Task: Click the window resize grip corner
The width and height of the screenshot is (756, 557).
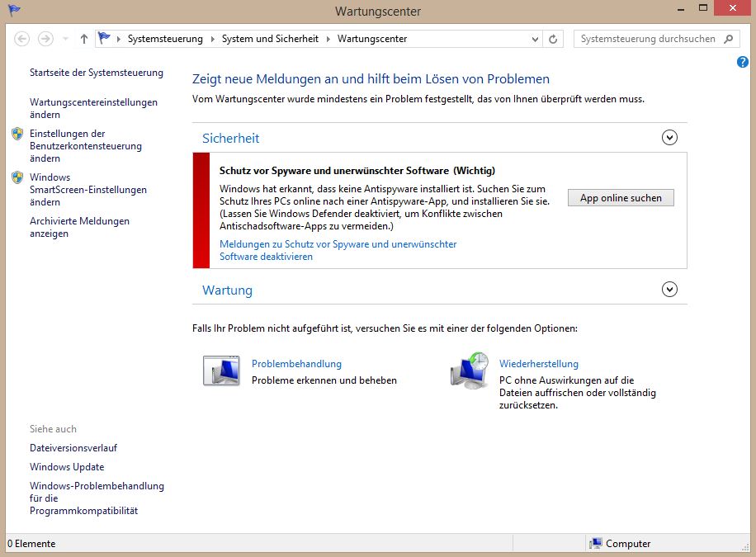Action: 745,547
